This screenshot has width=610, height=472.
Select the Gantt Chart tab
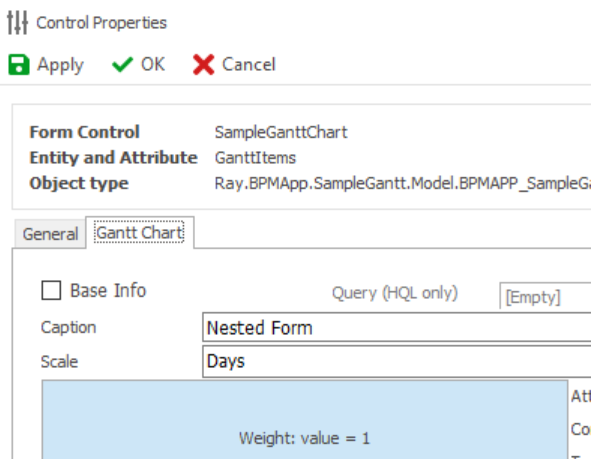[139, 233]
